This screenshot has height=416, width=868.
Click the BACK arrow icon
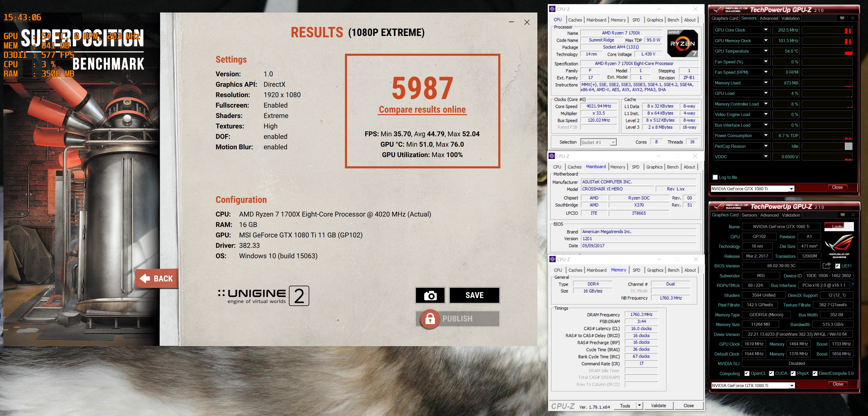[x=145, y=278]
